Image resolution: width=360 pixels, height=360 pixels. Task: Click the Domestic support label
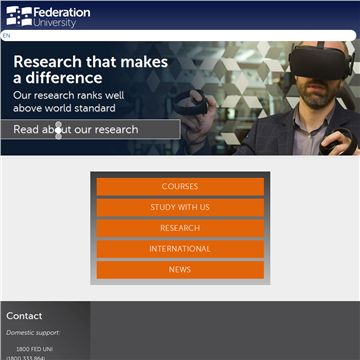pos(33,332)
